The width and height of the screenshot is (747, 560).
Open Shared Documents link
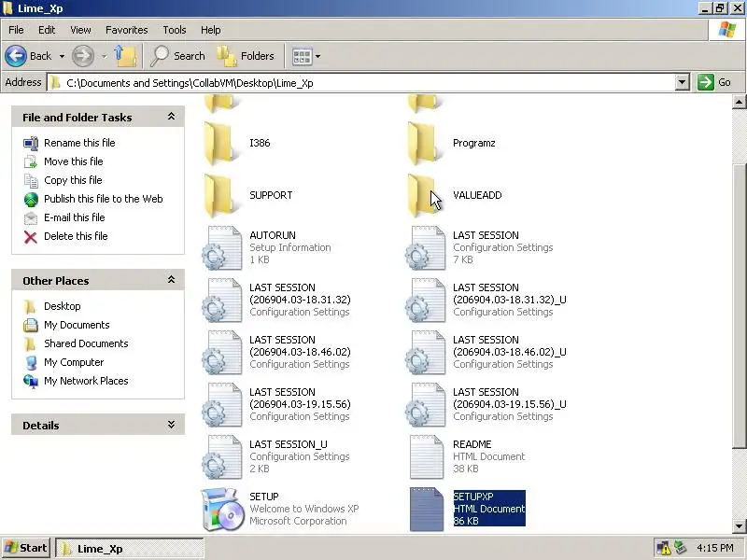(x=76, y=343)
